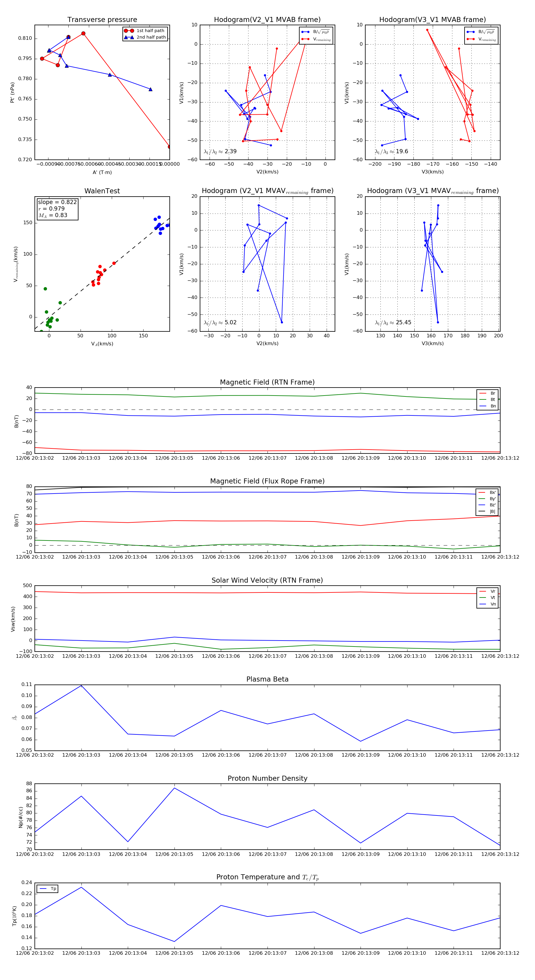Click the "Hodogram(V3_V1 MVAB frame)" title
The height and width of the screenshot is (980, 535).
432,19
